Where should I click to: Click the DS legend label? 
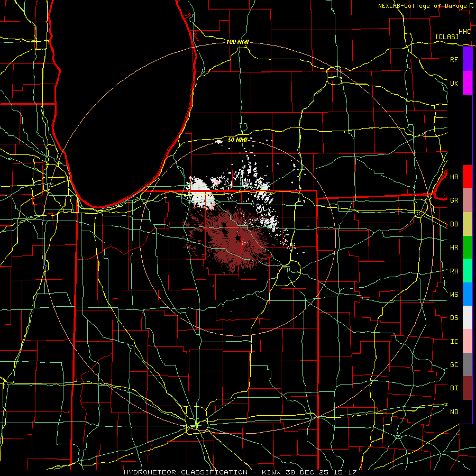[x=454, y=318]
